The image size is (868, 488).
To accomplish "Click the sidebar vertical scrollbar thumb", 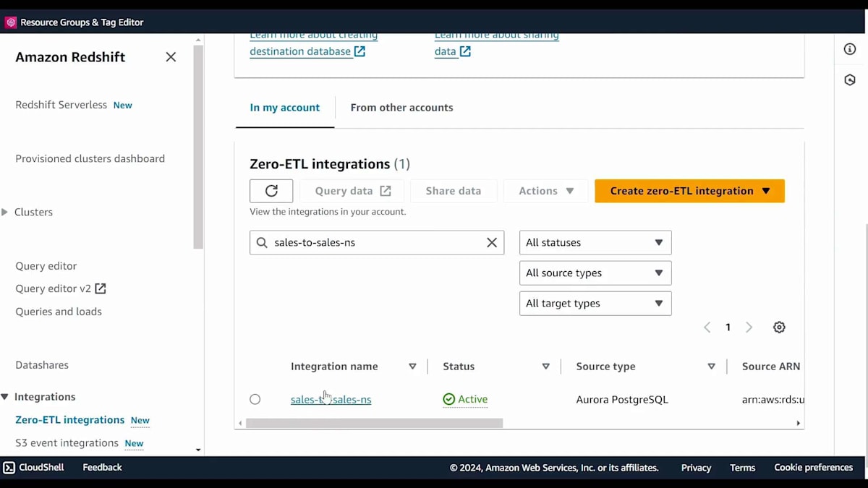I will (x=198, y=147).
